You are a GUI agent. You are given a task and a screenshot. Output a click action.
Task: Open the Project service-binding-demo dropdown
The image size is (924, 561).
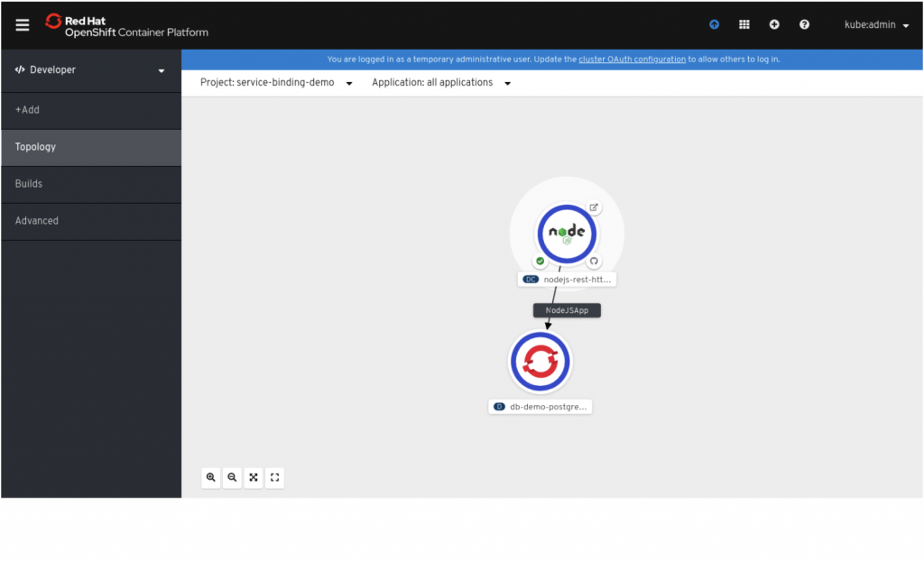click(x=275, y=83)
